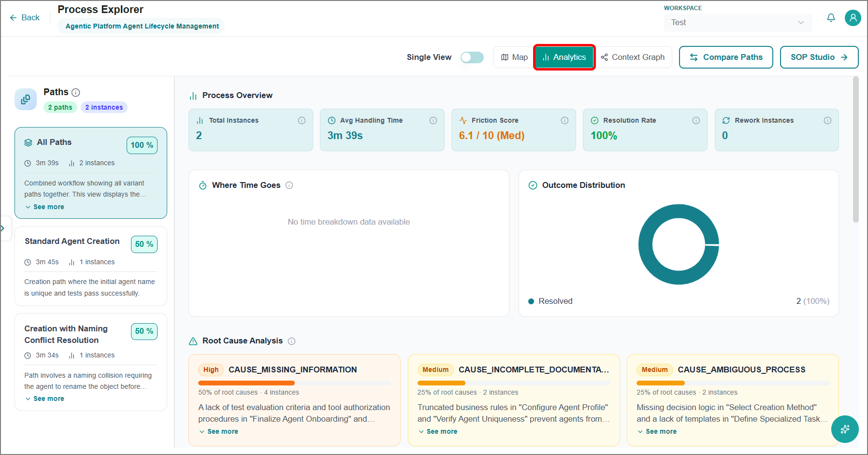
Task: Go Back to previous page
Action: point(25,18)
